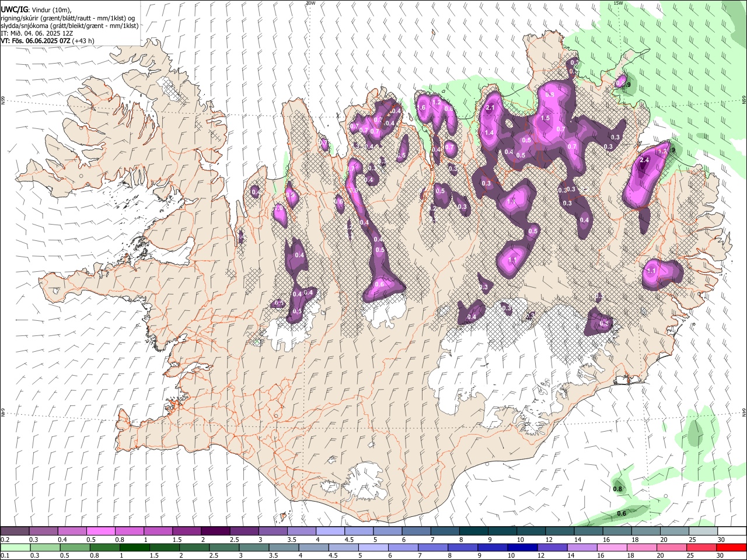747x560 pixels.
Task: Click the 30 label in the upper legend row
Action: coord(720,540)
